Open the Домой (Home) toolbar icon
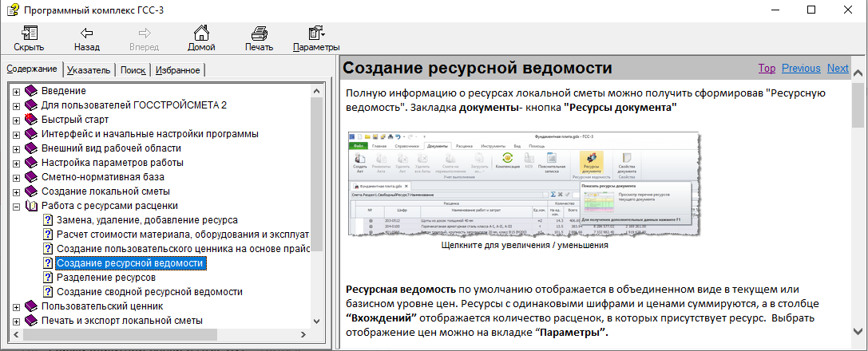The image size is (868, 351). point(201,32)
